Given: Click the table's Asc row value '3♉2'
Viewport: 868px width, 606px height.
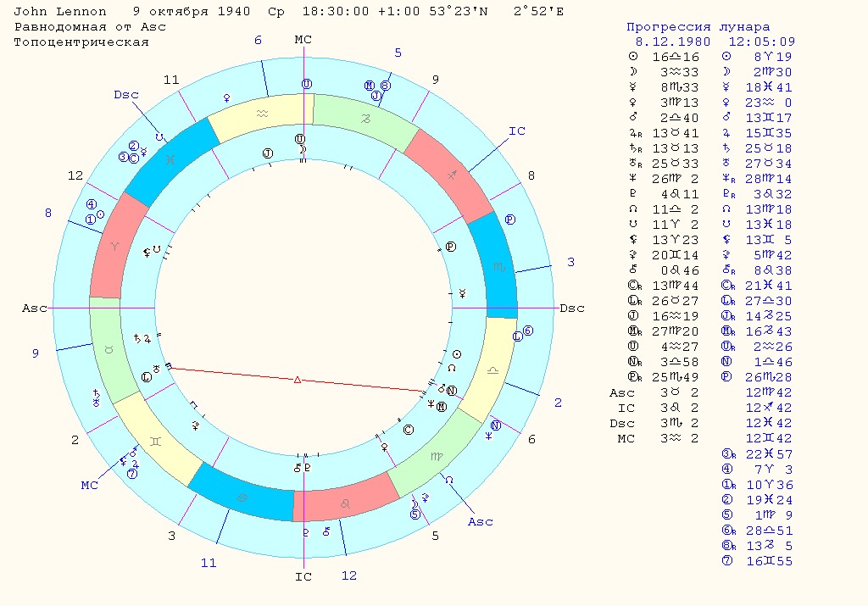Looking at the screenshot, I should pyautogui.click(x=679, y=392).
